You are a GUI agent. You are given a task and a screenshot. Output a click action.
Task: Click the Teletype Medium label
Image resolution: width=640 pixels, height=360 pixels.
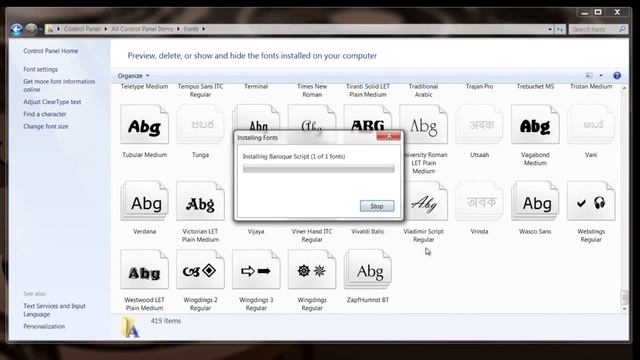tap(144, 87)
